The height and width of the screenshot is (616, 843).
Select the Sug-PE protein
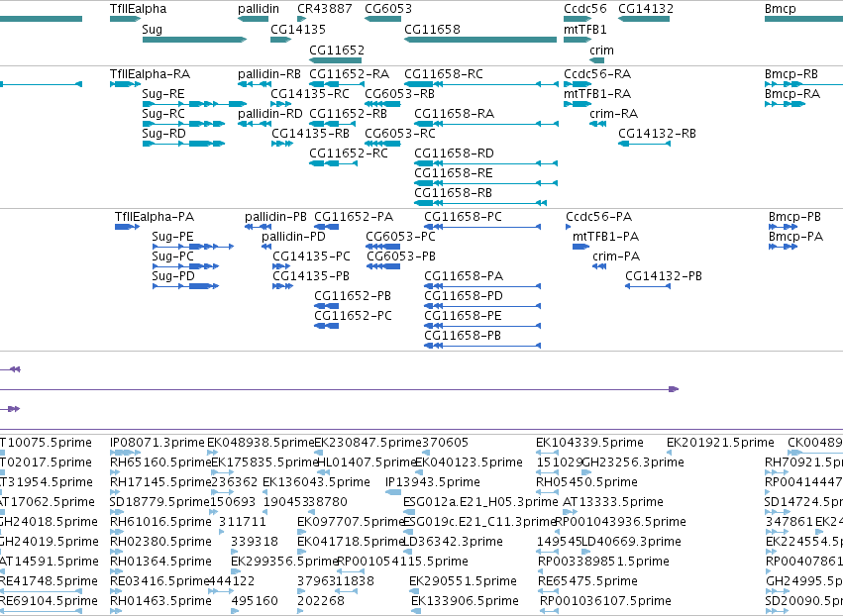point(193,247)
